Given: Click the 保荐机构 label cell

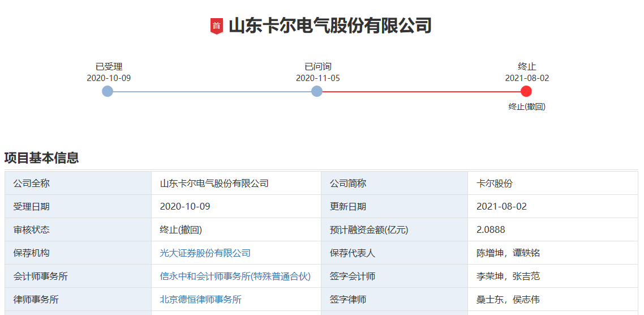Looking at the screenshot, I should coord(78,253).
